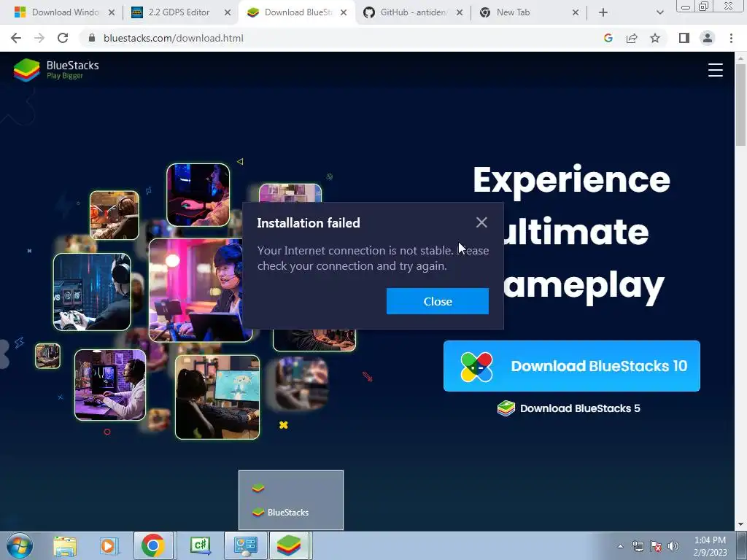Bookmark this page with star icon
The image size is (747, 560).
[x=655, y=38]
